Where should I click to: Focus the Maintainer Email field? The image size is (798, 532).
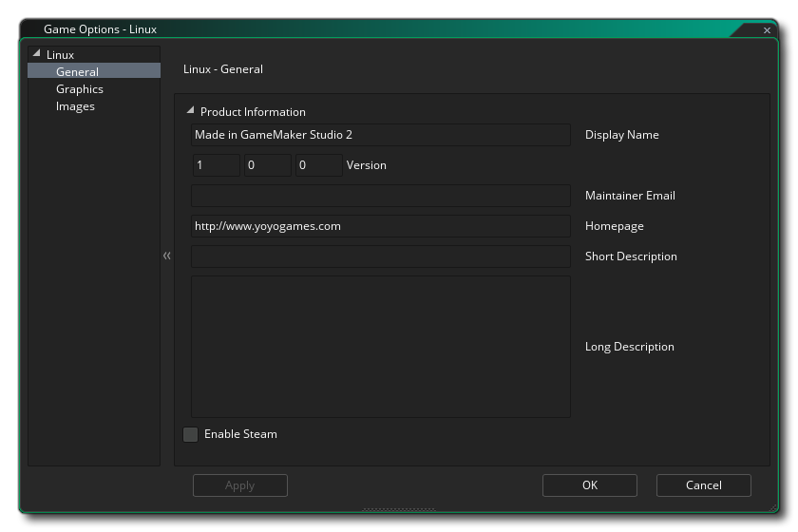coord(380,196)
